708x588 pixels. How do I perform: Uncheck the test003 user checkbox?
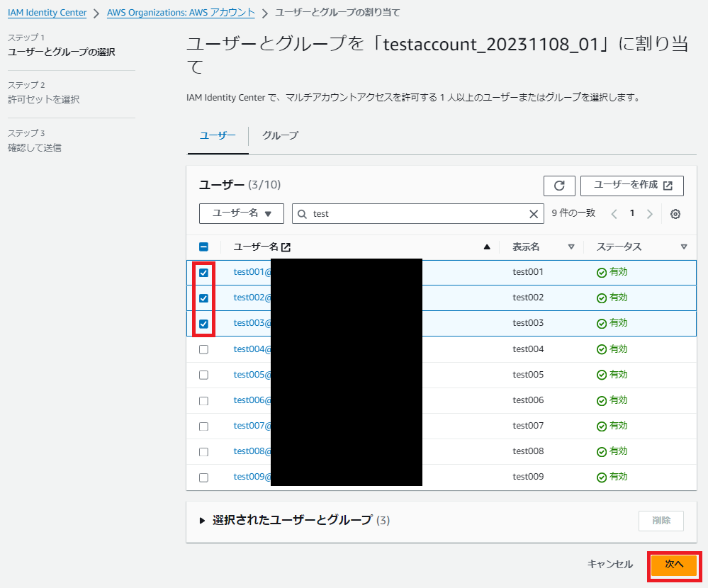coord(203,324)
